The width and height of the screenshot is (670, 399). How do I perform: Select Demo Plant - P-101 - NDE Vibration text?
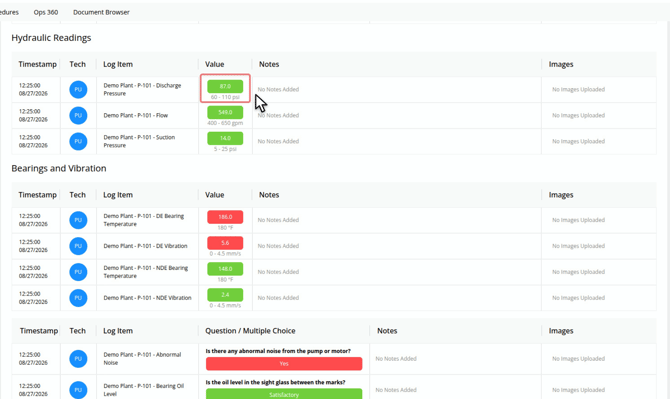click(147, 298)
